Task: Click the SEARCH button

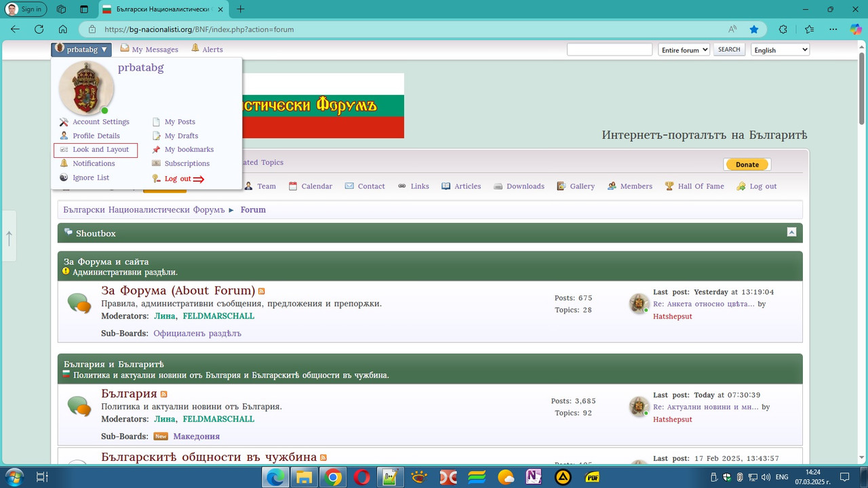Action: [x=729, y=49]
